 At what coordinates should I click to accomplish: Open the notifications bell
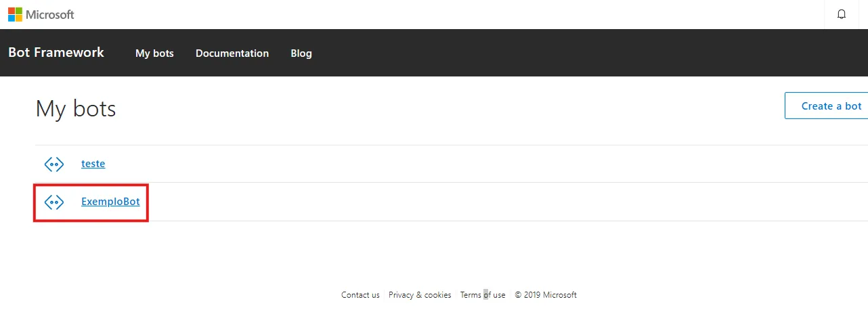842,14
